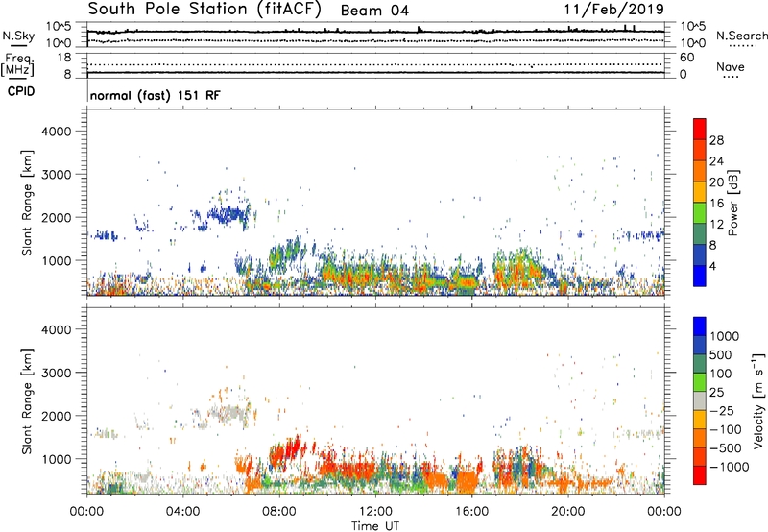Click the 'Freq. [MHz]' axis label
This screenshot has width=768, height=532.
tap(17, 65)
